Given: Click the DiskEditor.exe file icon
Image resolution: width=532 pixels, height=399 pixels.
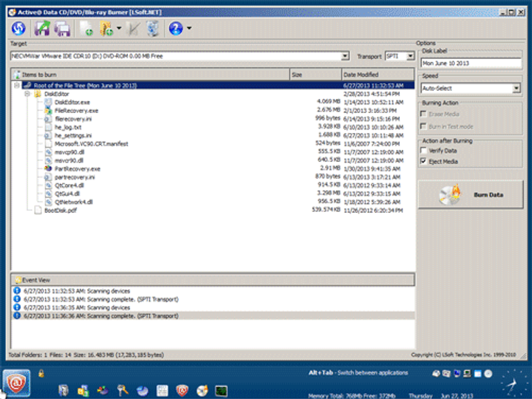Looking at the screenshot, I should point(48,102).
